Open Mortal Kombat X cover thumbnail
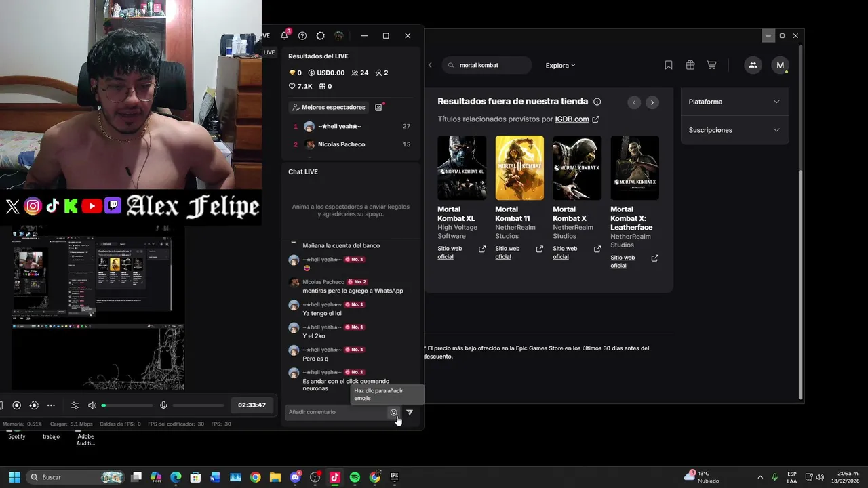The width and height of the screenshot is (868, 488). pos(577,167)
